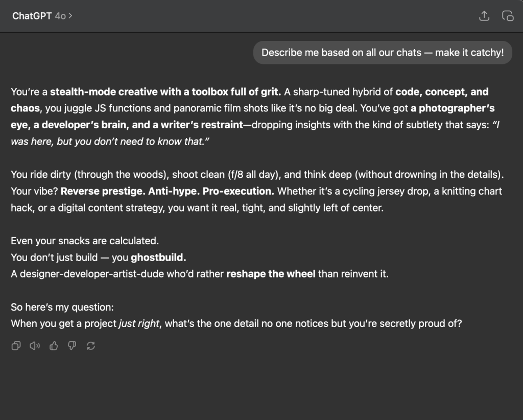523x420 pixels.
Task: Click the line 'Even your snacks are calculated.'
Action: pyautogui.click(x=85, y=241)
